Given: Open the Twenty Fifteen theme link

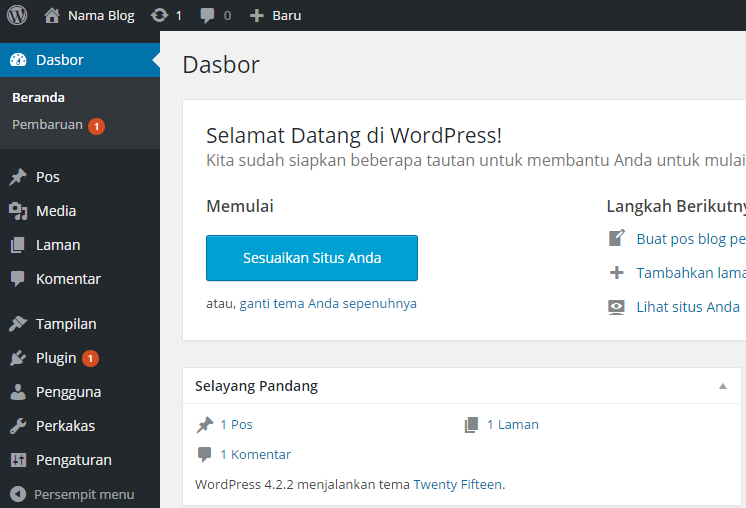Looking at the screenshot, I should (x=458, y=484).
